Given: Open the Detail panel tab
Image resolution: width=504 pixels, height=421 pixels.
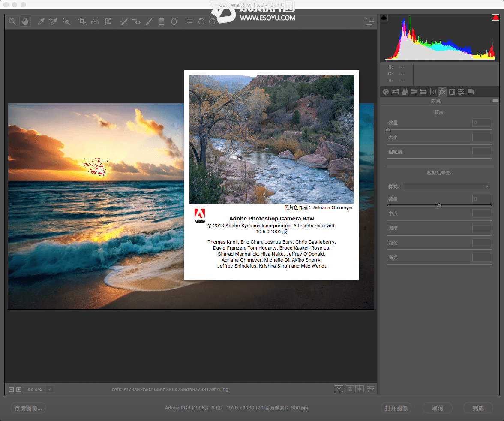Looking at the screenshot, I should (405, 92).
